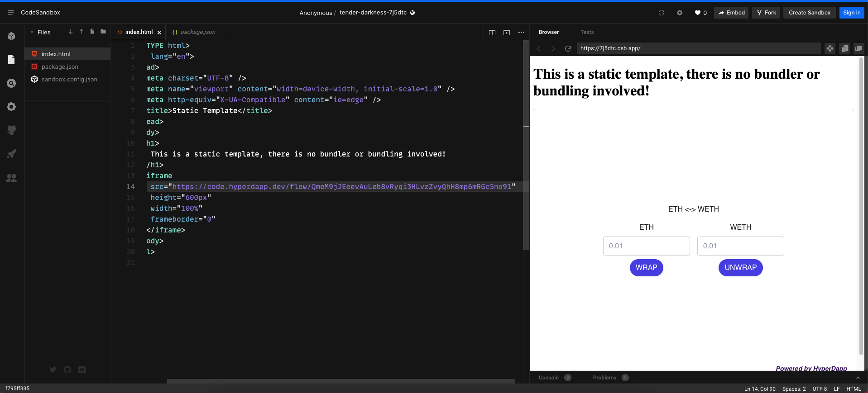Click the download arrow in Files header
Viewport: 868px width, 393px height.
pyautogui.click(x=71, y=32)
